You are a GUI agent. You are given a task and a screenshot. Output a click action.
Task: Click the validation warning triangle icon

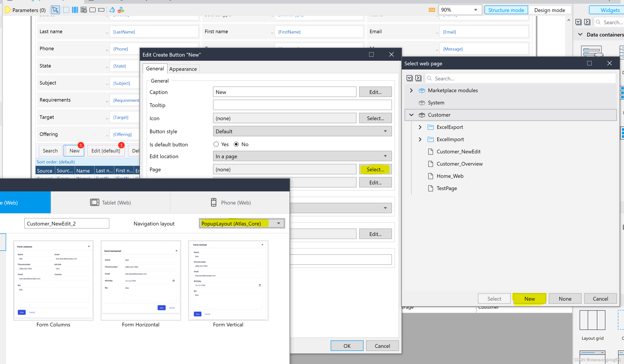coord(112,10)
